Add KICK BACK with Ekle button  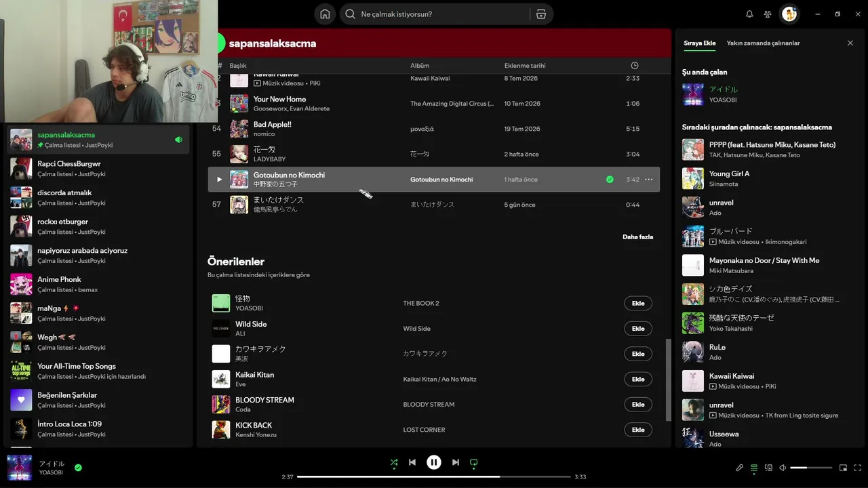(x=638, y=430)
